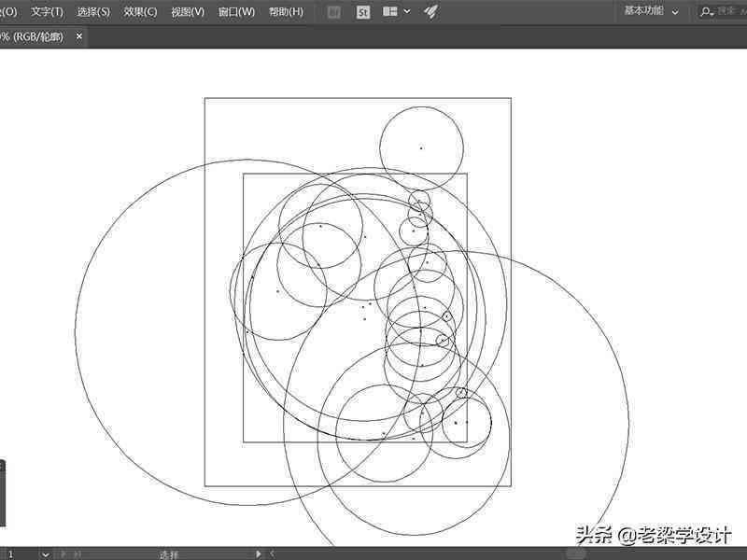Open the 视图(V) menu
The height and width of the screenshot is (560, 747).
[x=188, y=12]
